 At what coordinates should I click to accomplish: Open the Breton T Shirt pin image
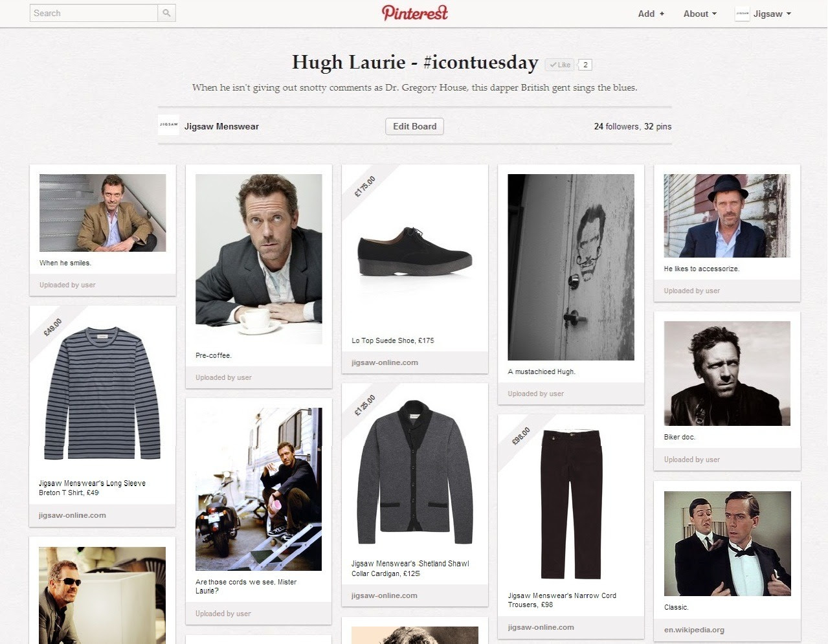point(102,394)
